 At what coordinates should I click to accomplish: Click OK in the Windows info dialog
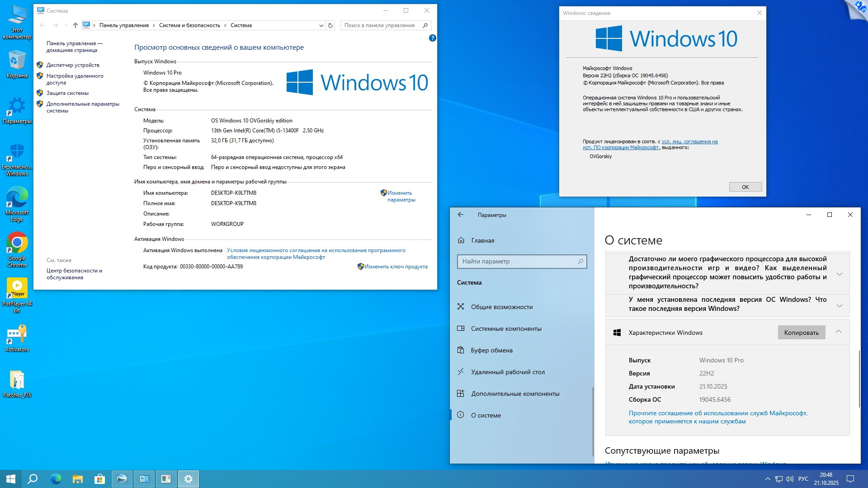click(745, 187)
